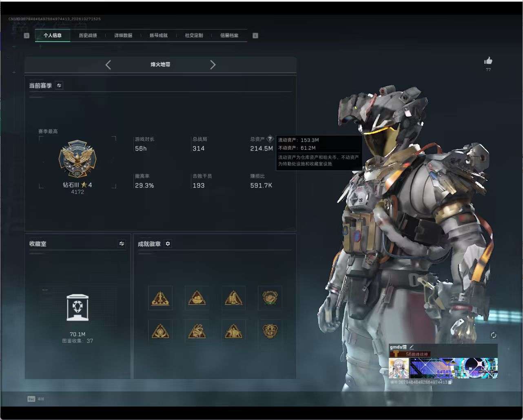Click the anime avatar thumbnail
The width and height of the screenshot is (523, 420).
(399, 368)
